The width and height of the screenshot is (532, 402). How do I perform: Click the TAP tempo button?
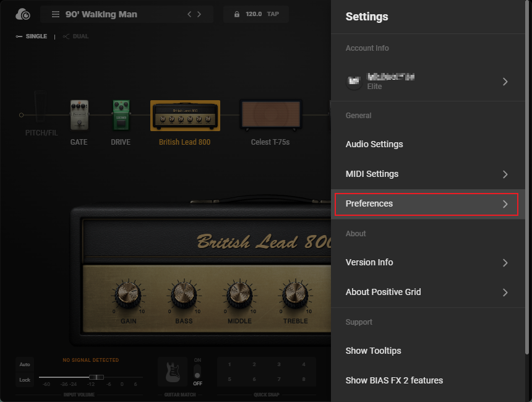click(273, 14)
